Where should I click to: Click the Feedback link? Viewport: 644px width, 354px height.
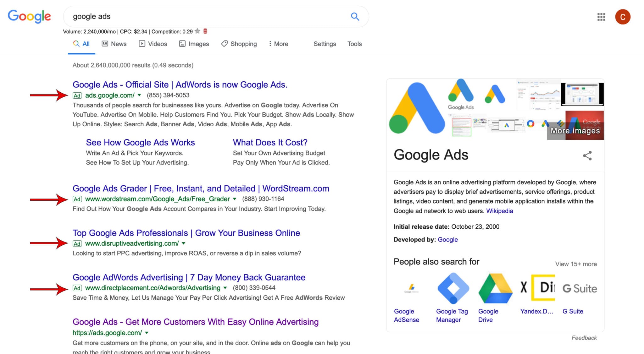(x=584, y=338)
